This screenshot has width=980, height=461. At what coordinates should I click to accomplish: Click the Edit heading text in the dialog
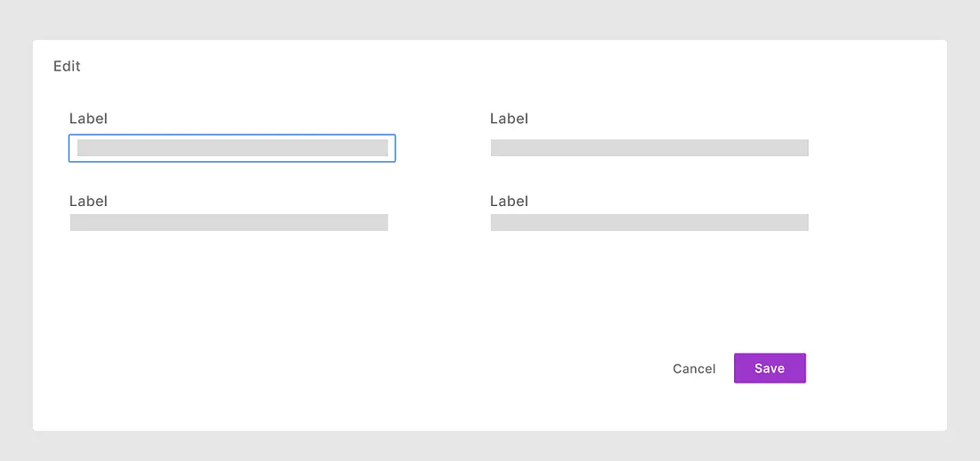[67, 66]
